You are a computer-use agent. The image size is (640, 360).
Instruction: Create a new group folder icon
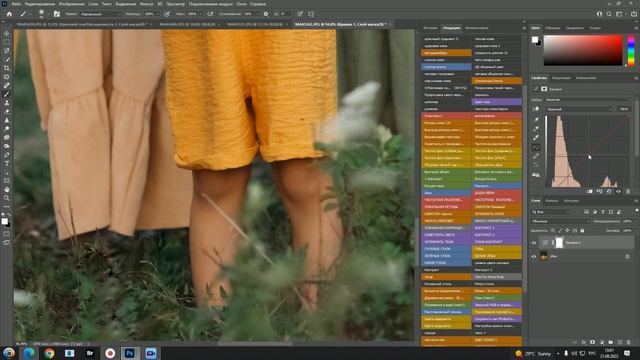[611, 342]
